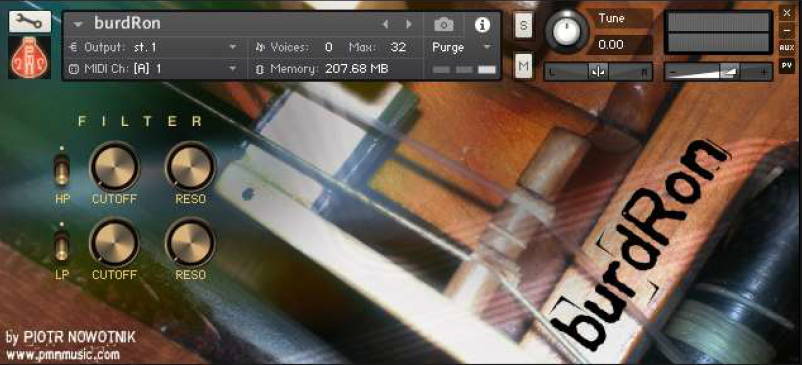Take a snapshot with the camera icon
The height and width of the screenshot is (365, 802).
tap(443, 24)
